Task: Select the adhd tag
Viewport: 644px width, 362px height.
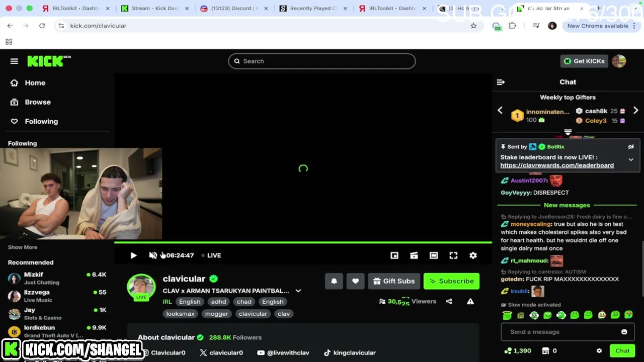Action: coord(218,302)
